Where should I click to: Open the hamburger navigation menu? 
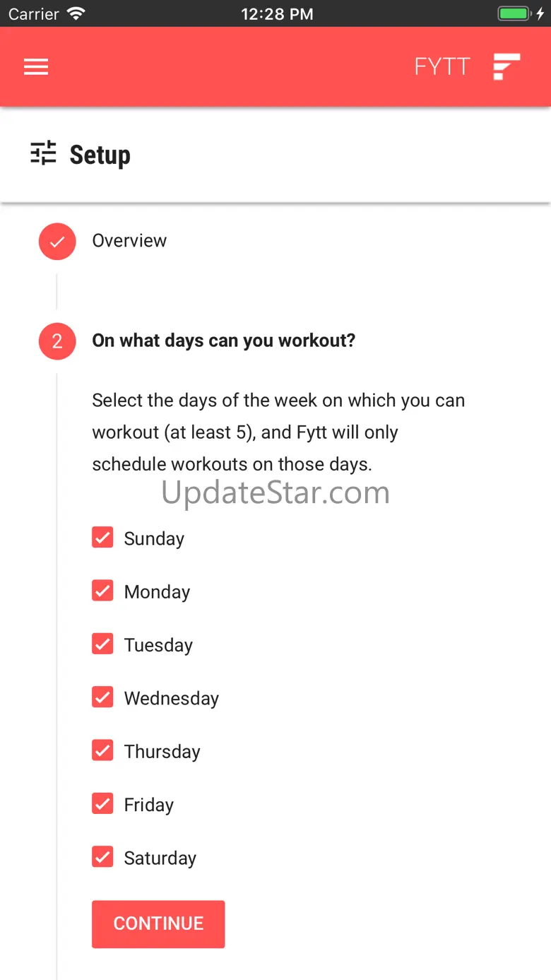[36, 67]
